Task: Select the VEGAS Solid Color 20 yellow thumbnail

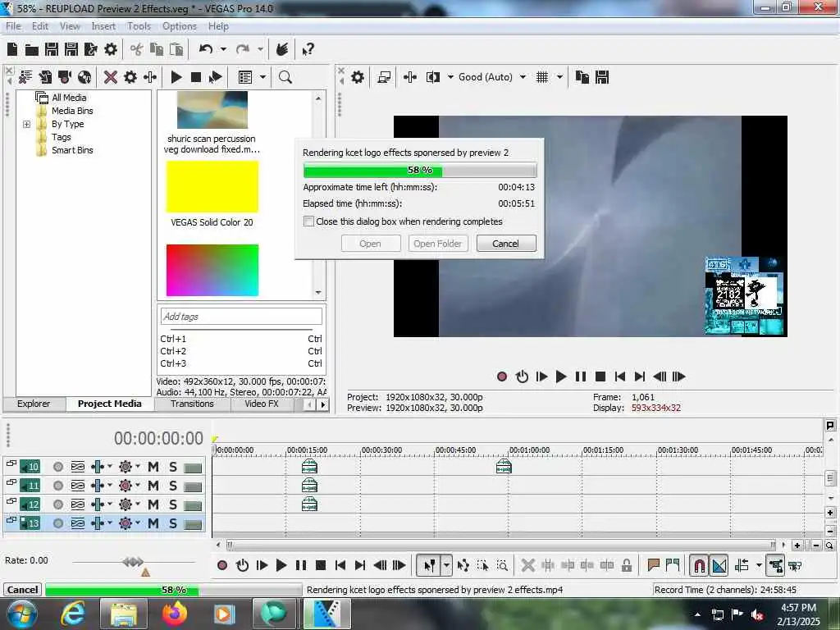Action: [x=212, y=187]
